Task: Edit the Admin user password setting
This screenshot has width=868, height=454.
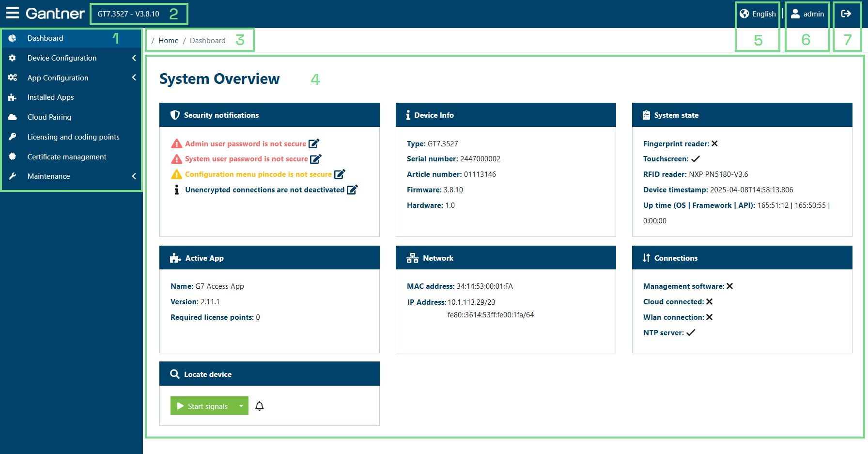Action: [314, 143]
